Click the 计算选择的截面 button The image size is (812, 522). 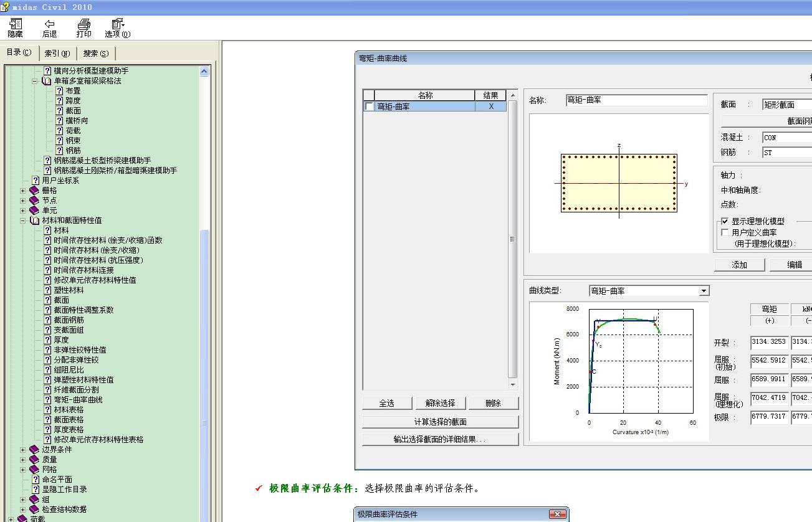pyautogui.click(x=441, y=422)
